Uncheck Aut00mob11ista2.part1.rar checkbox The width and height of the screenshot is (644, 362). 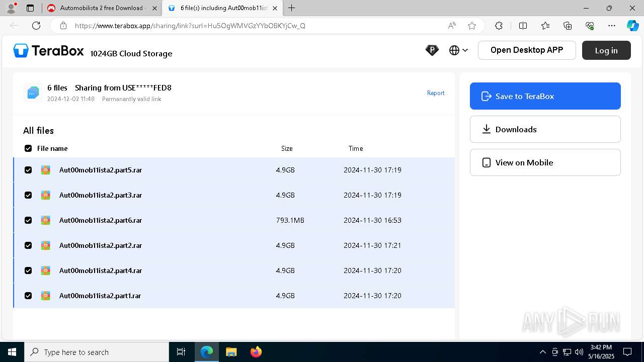(28, 296)
